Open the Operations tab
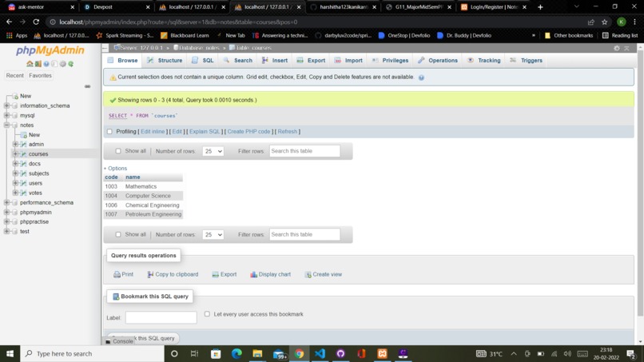The image size is (644, 362). click(x=438, y=61)
